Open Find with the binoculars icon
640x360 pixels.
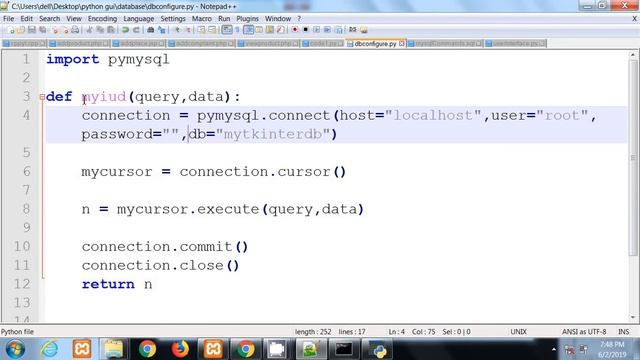pos(150,30)
